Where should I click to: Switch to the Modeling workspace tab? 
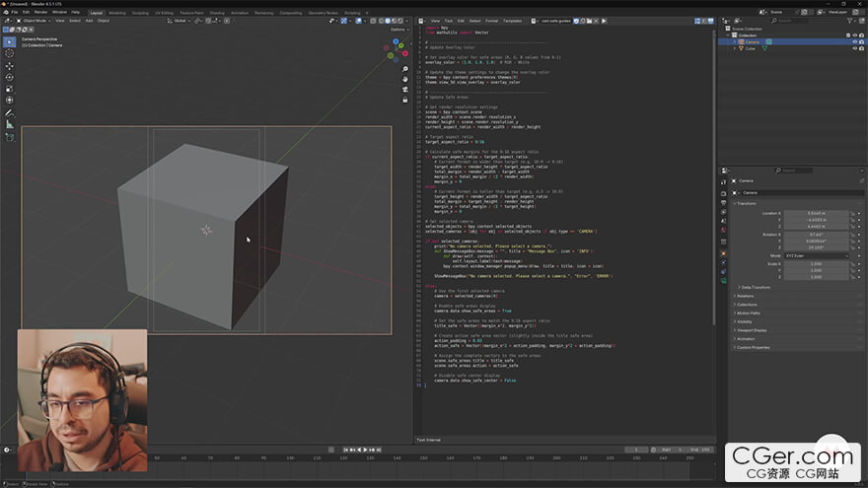coord(117,13)
